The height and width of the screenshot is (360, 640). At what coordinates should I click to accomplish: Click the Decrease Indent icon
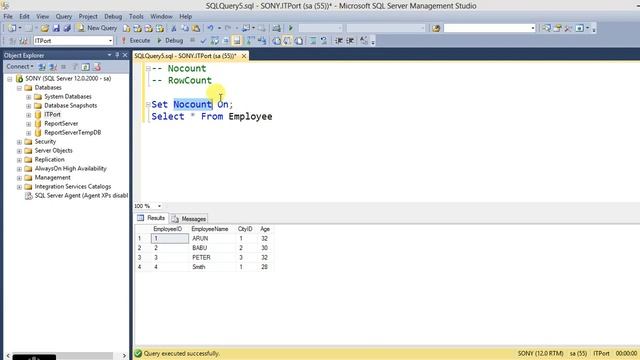338,40
